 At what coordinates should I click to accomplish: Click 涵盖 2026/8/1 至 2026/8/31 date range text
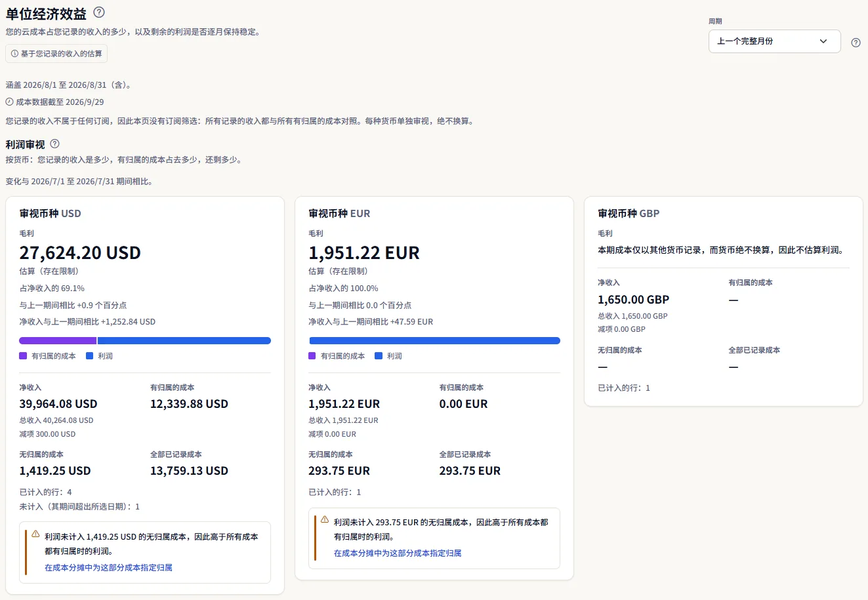point(69,85)
